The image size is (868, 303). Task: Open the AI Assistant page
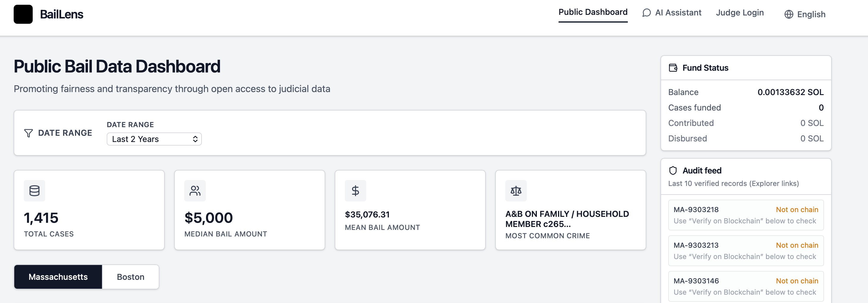(678, 13)
